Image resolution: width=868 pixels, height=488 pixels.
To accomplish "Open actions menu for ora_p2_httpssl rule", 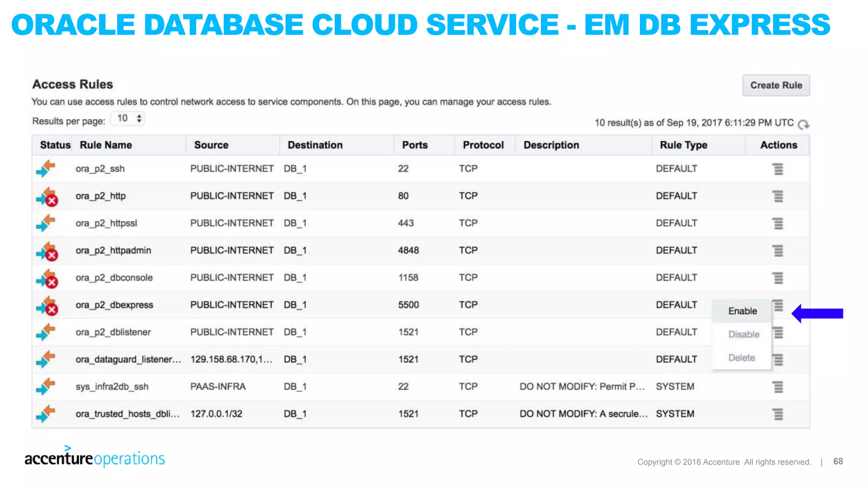I will click(778, 223).
